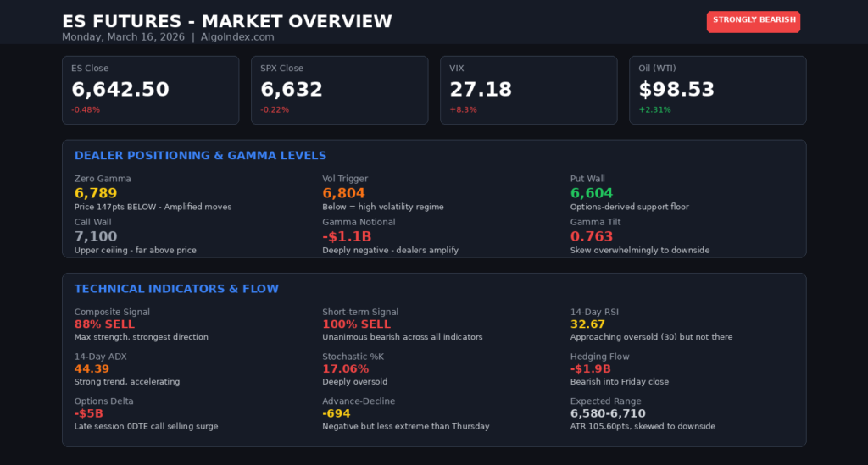The image size is (868, 465).
Task: Select the Zero Gamma value 6,789
Action: click(96, 193)
